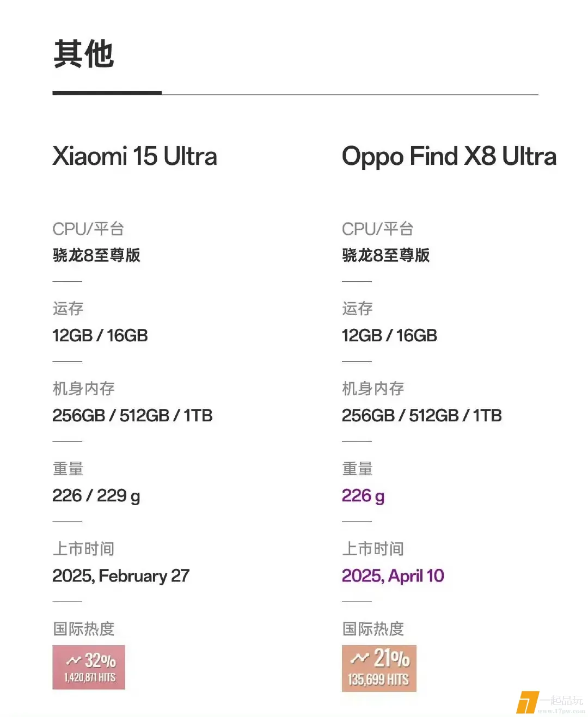Click the 1,420,871 HITS text in Xiaomi's badge

coord(90,677)
